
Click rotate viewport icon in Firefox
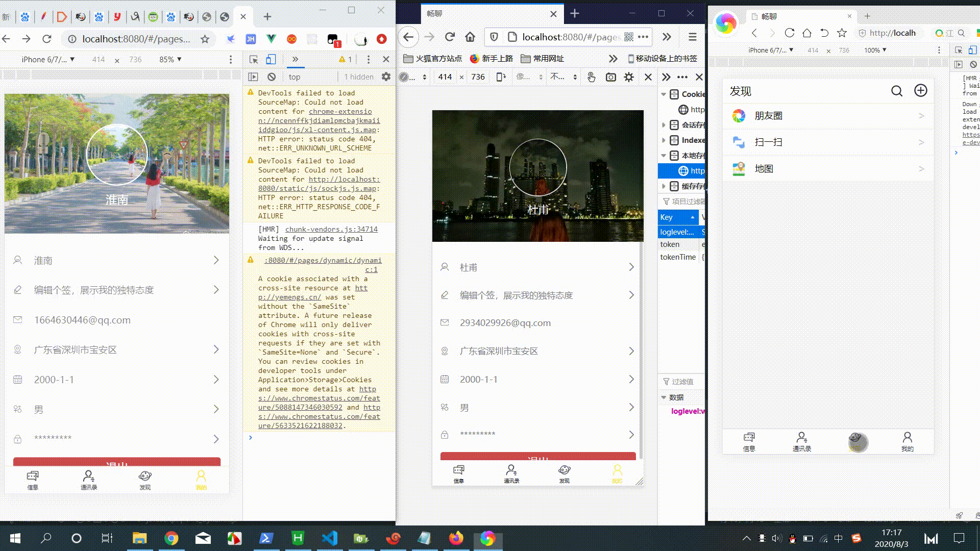(x=501, y=77)
